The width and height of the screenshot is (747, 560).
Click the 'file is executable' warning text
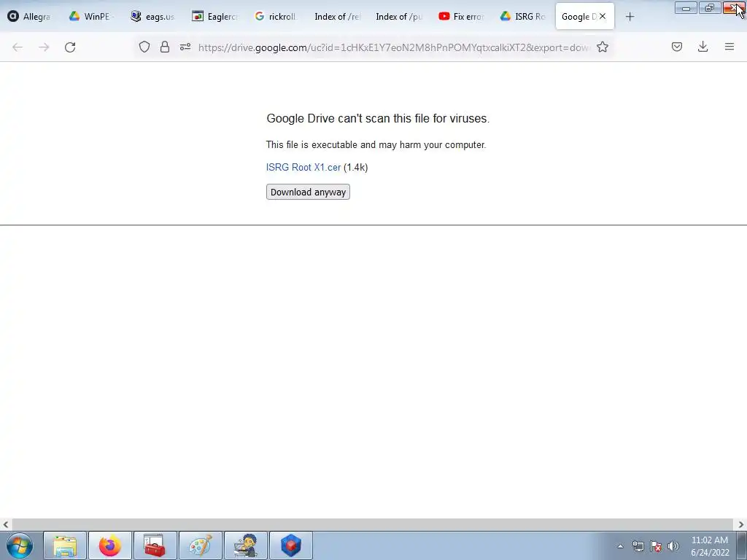click(376, 145)
